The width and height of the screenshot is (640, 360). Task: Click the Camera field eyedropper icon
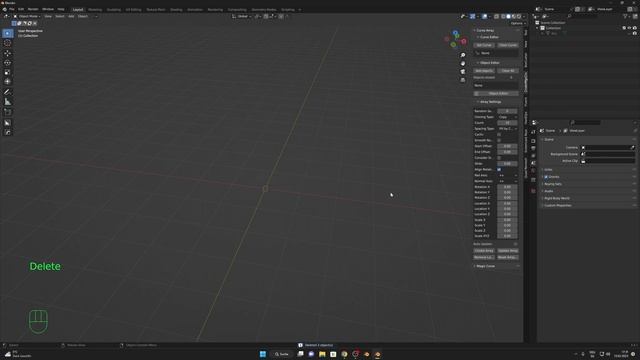click(633, 147)
